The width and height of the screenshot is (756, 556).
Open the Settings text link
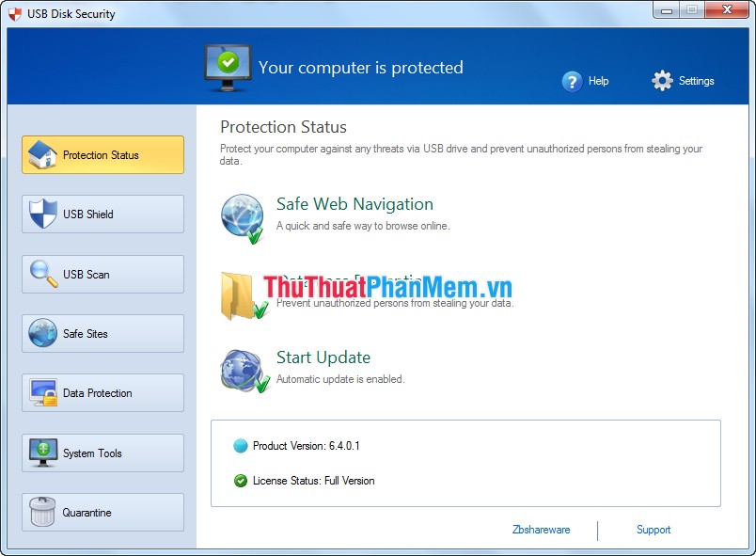696,81
